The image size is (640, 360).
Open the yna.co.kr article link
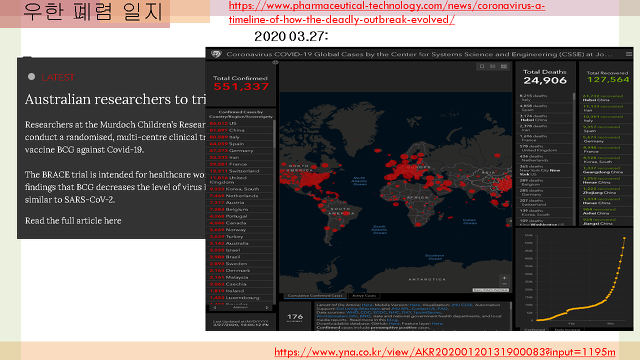click(x=444, y=352)
